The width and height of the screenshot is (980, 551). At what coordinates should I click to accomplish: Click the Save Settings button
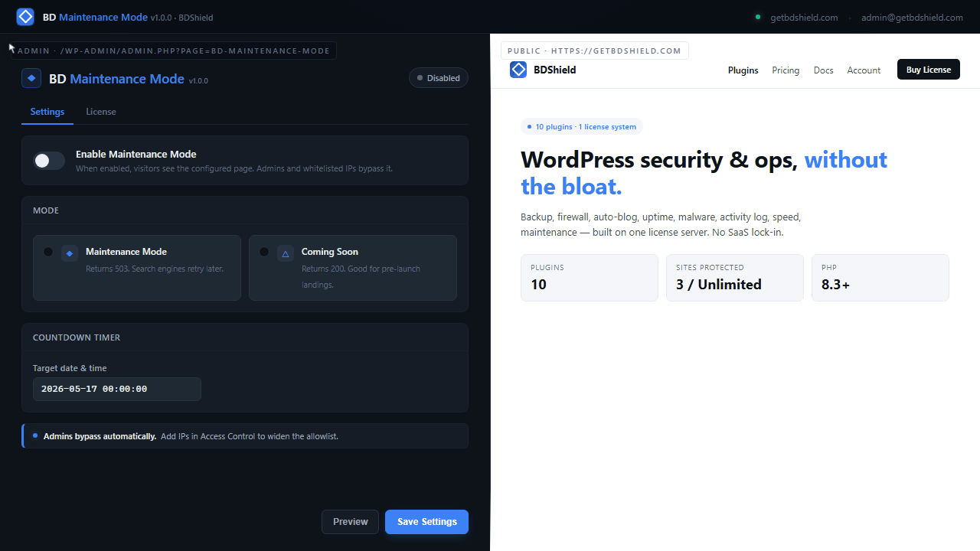point(427,522)
